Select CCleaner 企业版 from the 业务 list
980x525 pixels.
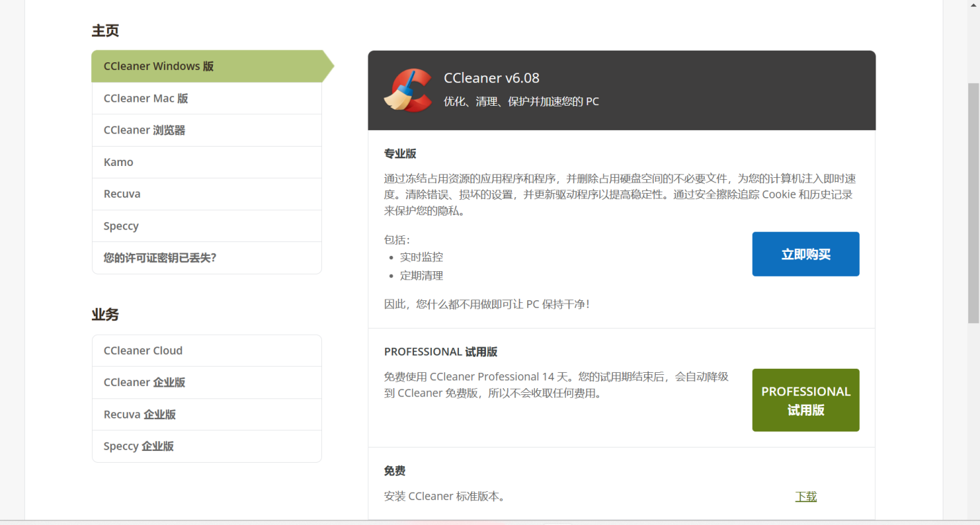click(144, 383)
